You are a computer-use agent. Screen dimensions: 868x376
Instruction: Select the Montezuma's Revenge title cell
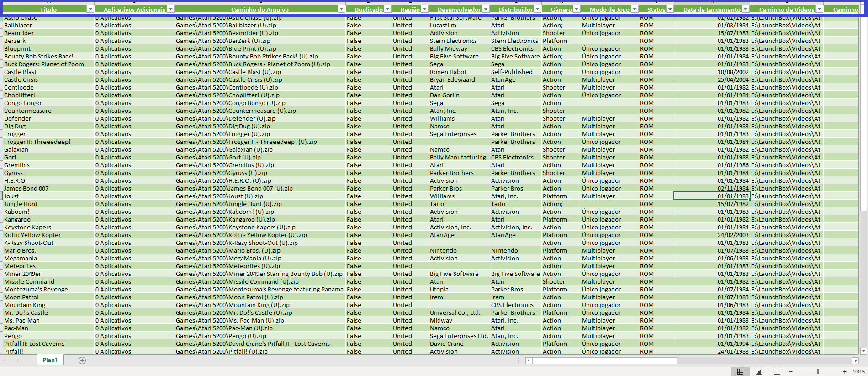pyautogui.click(x=48, y=289)
